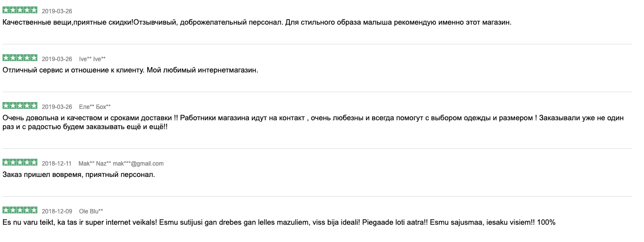Click the review text Заказ пришел вовремя

tap(79, 174)
